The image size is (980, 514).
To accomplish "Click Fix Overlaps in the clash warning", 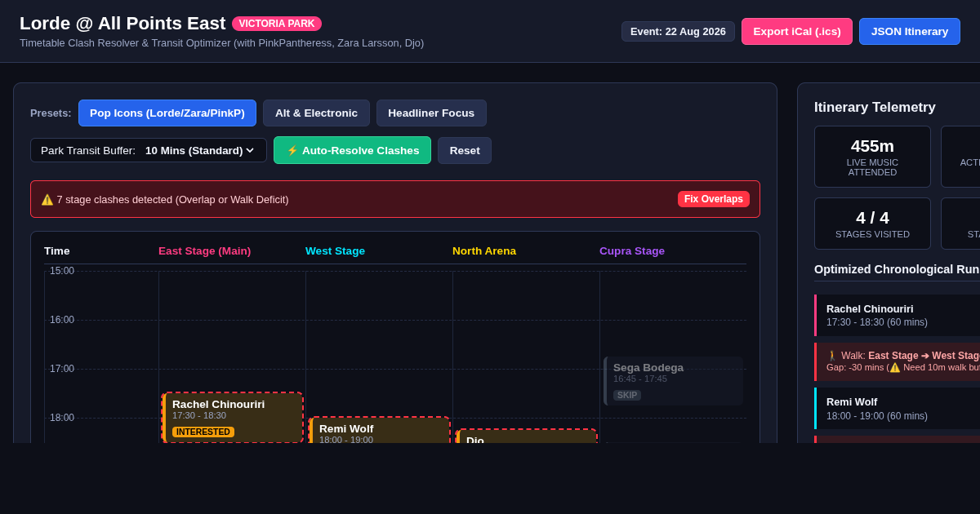I will click(713, 199).
